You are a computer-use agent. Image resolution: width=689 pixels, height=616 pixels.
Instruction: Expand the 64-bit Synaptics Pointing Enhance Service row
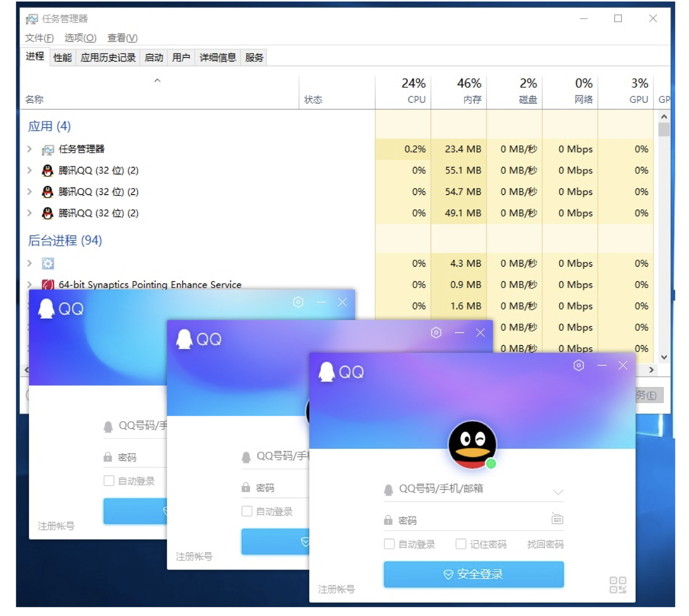(30, 285)
